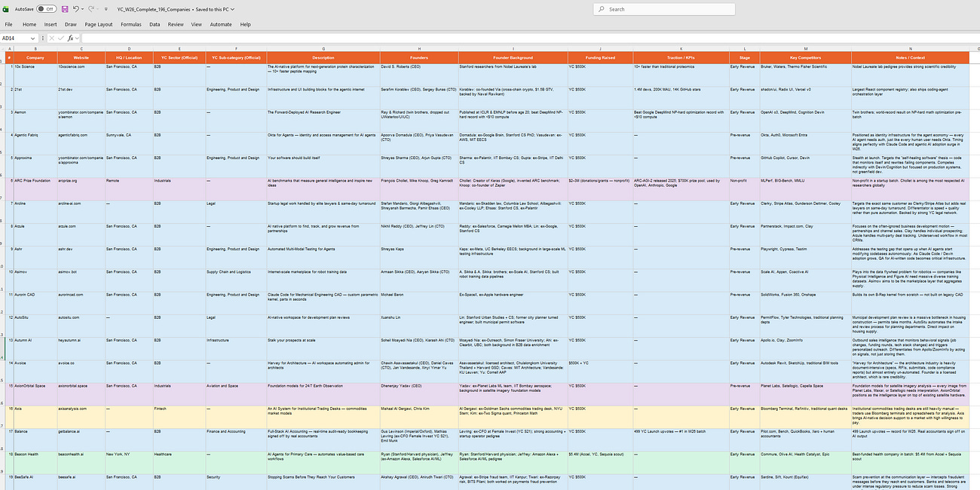
Task: Select the BeeSafe AI company cell
Action: click(x=35, y=482)
